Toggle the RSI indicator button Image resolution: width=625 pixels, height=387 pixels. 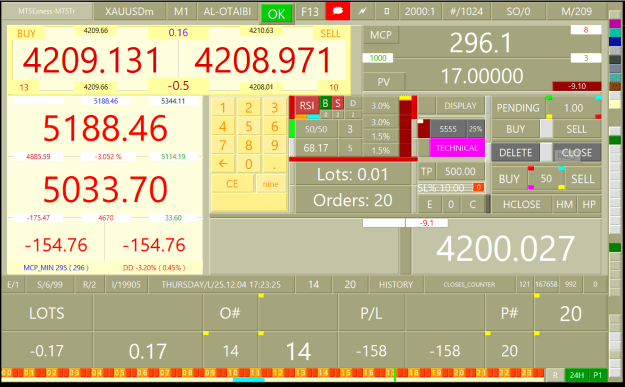coord(307,106)
